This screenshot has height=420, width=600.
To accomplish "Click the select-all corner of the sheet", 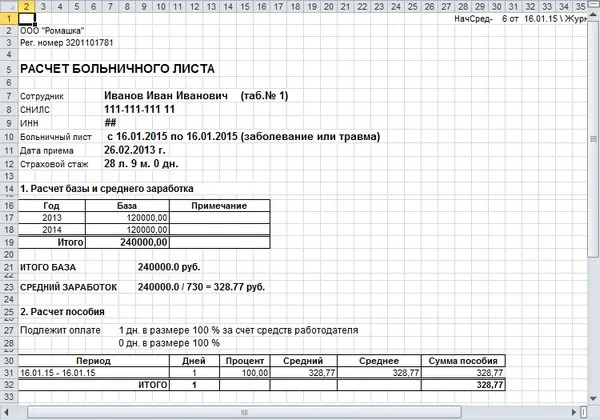I will [x=8, y=6].
